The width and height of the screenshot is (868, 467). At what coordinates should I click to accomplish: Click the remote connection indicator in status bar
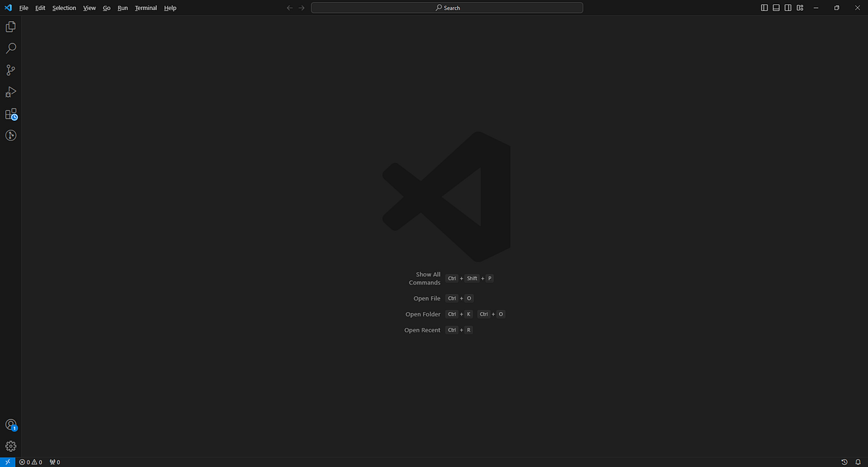[x=7, y=462]
